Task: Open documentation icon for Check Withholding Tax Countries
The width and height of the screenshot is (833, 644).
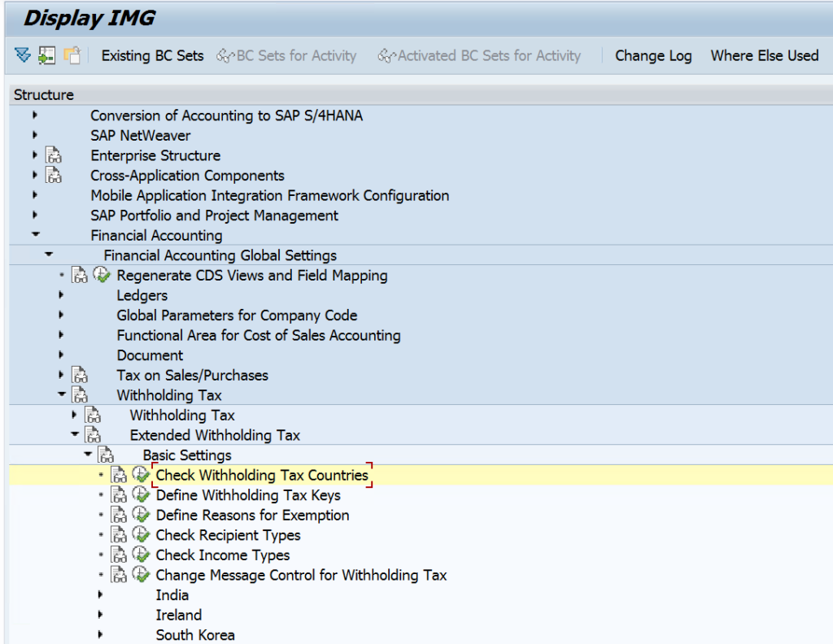Action: (119, 475)
